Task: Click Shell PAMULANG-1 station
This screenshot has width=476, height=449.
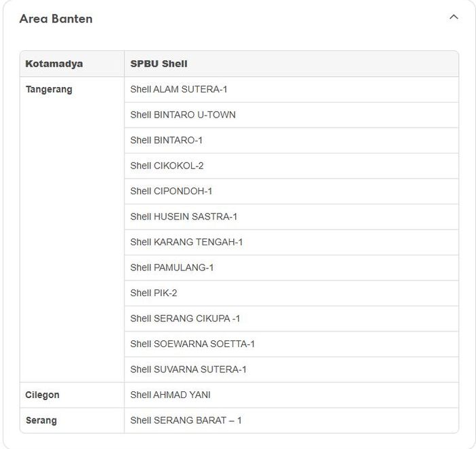Action: pyautogui.click(x=172, y=268)
